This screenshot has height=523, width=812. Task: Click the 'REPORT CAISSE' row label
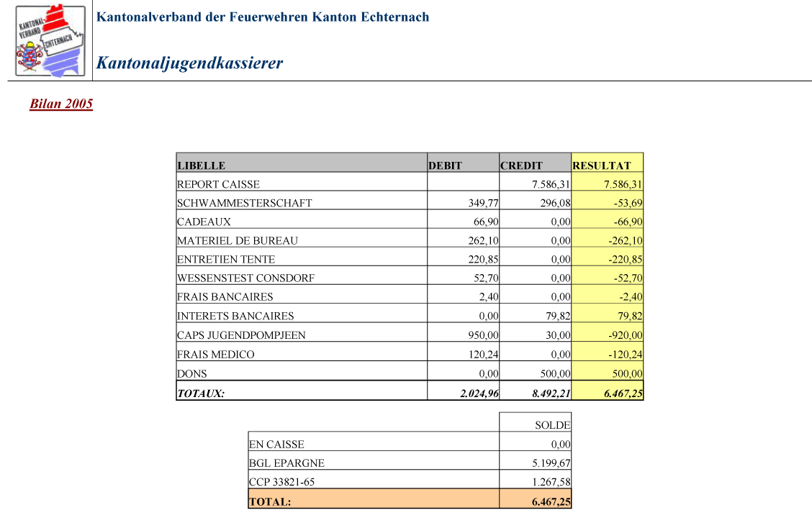[x=218, y=184]
